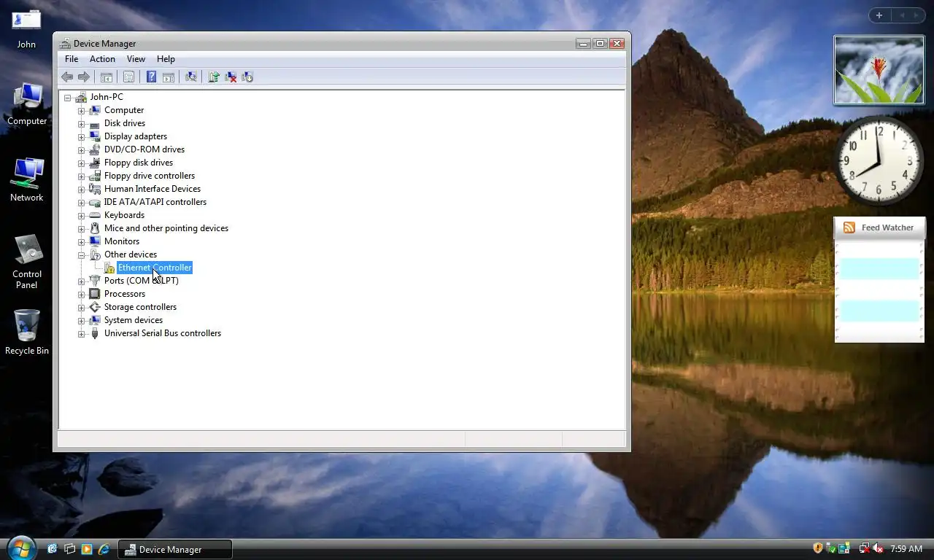
Task: Click the Keyboards category icon
Action: click(95, 215)
